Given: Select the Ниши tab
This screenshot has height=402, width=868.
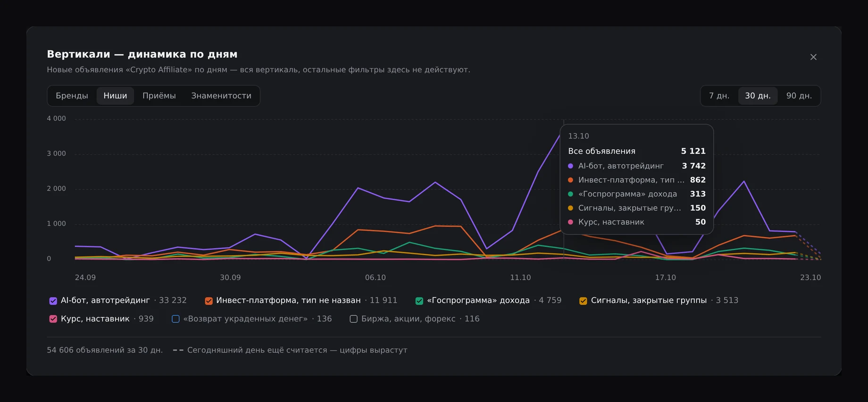Looking at the screenshot, I should pos(115,96).
